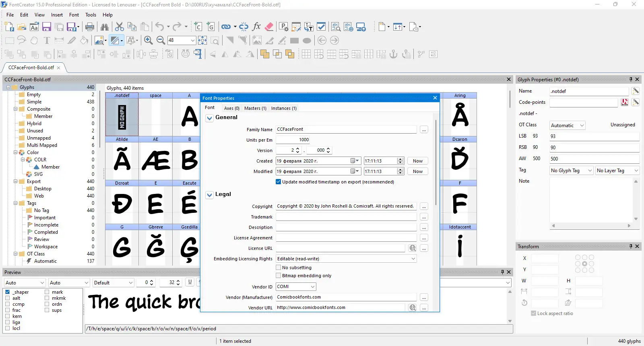Click the Find binoculars icon
The height and width of the screenshot is (346, 644).
point(105,27)
